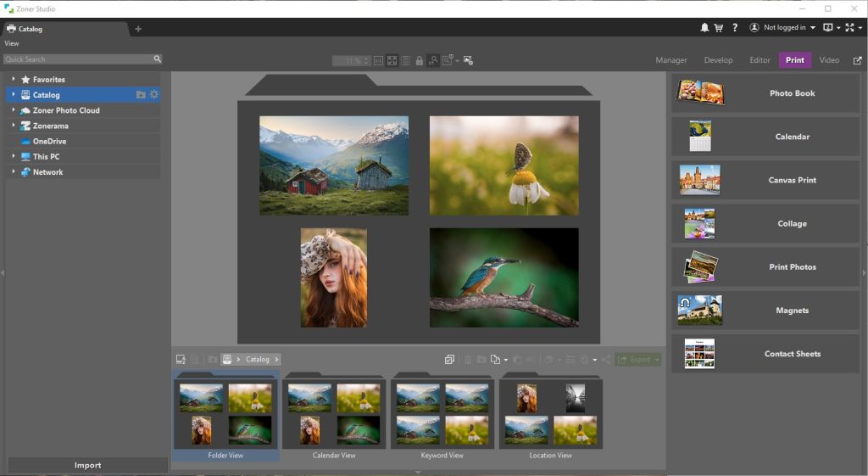
Task: Toggle fullscreen mode icon in the top bar
Action: (x=849, y=28)
